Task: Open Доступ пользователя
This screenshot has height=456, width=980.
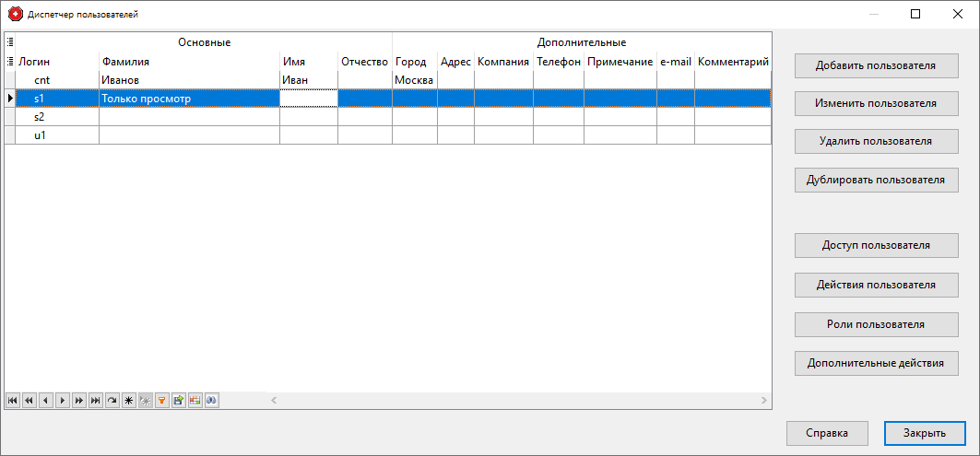Action: tap(876, 245)
